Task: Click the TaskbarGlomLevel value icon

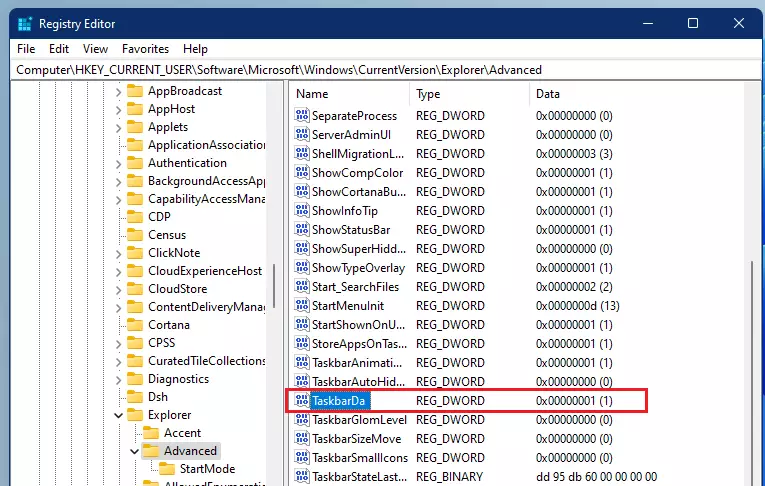Action: pyautogui.click(x=302, y=420)
